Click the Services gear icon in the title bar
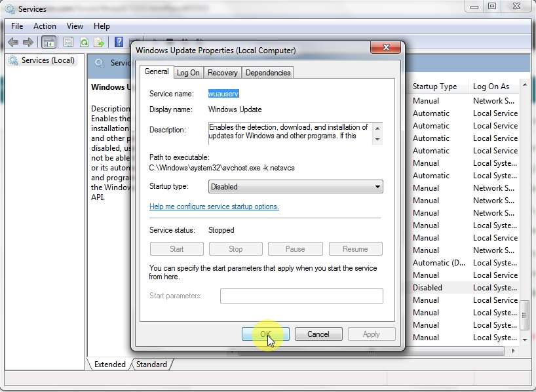536x392 pixels. [10, 9]
